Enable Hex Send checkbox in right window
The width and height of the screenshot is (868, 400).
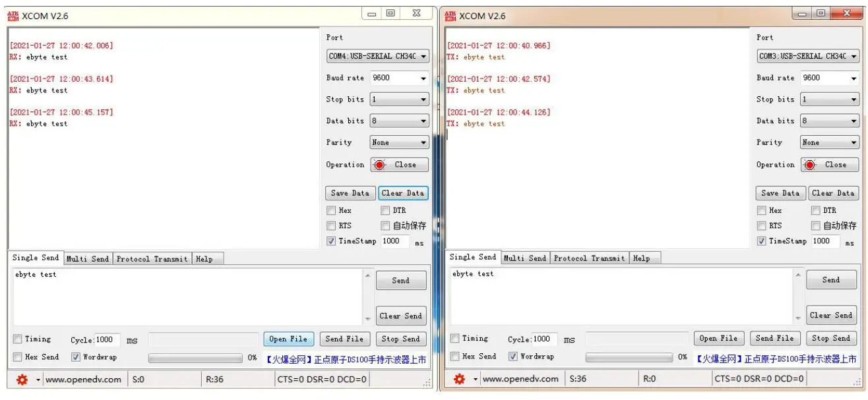[x=455, y=357]
